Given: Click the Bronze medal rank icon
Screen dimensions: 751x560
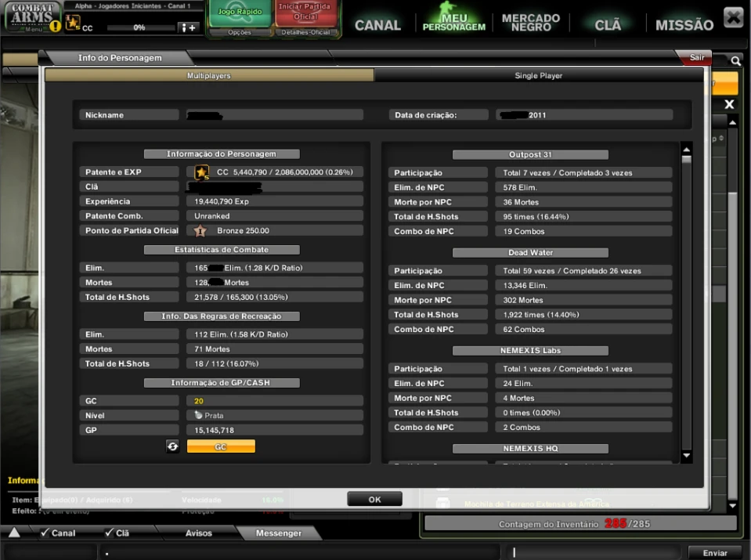Looking at the screenshot, I should pos(200,231).
